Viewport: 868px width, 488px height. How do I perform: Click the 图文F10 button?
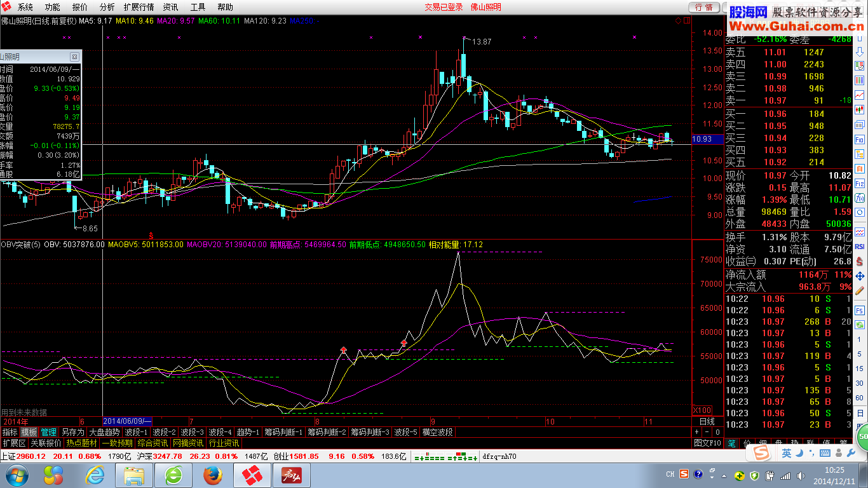tap(707, 443)
